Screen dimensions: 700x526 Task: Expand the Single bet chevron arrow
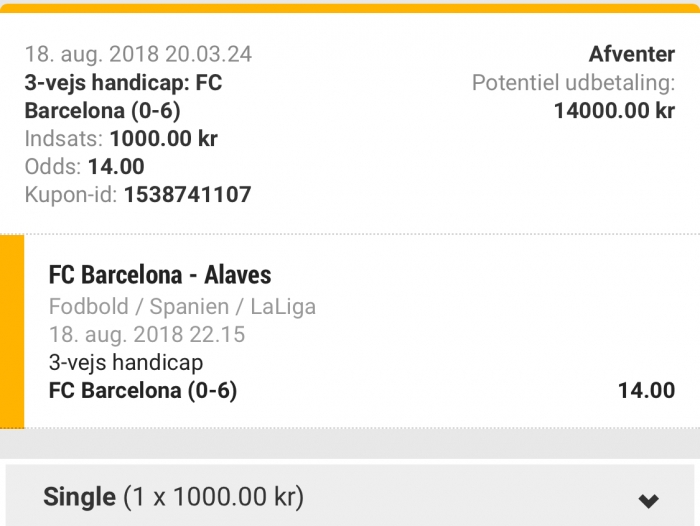click(x=648, y=500)
